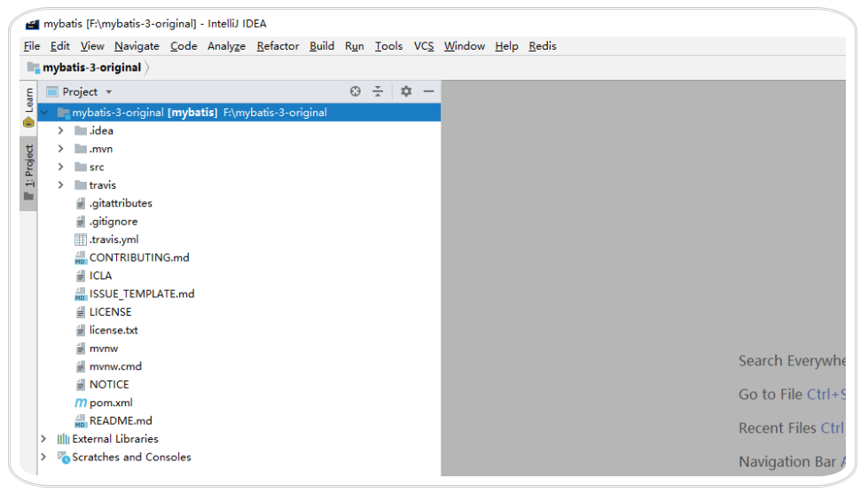Hide the Project tool window with minus icon
The image size is (868, 494).
click(x=428, y=90)
